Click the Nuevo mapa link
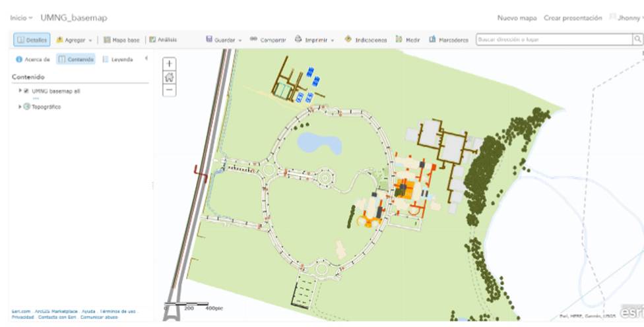 (517, 18)
